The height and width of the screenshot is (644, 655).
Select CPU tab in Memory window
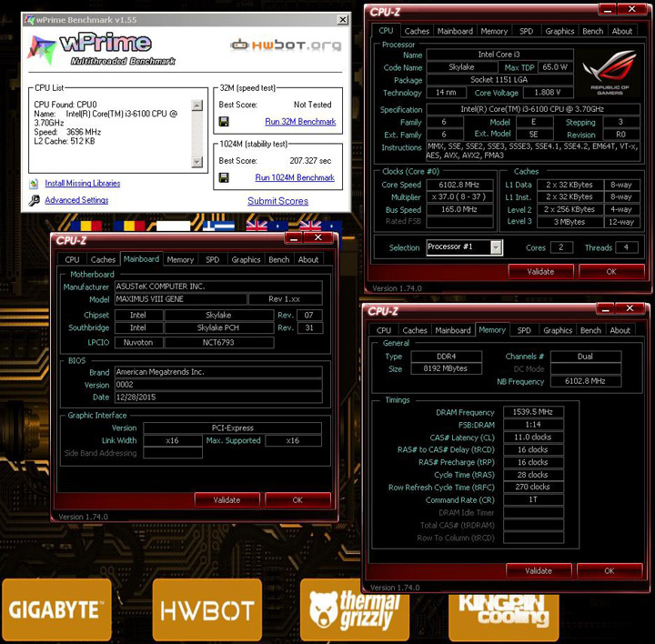(384, 330)
